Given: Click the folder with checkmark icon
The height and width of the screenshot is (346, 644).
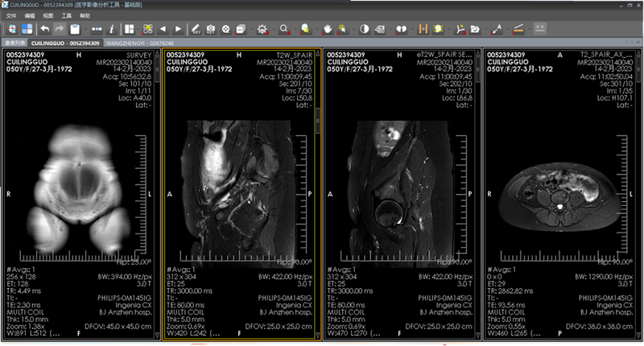Looking at the screenshot, I should pos(475,29).
